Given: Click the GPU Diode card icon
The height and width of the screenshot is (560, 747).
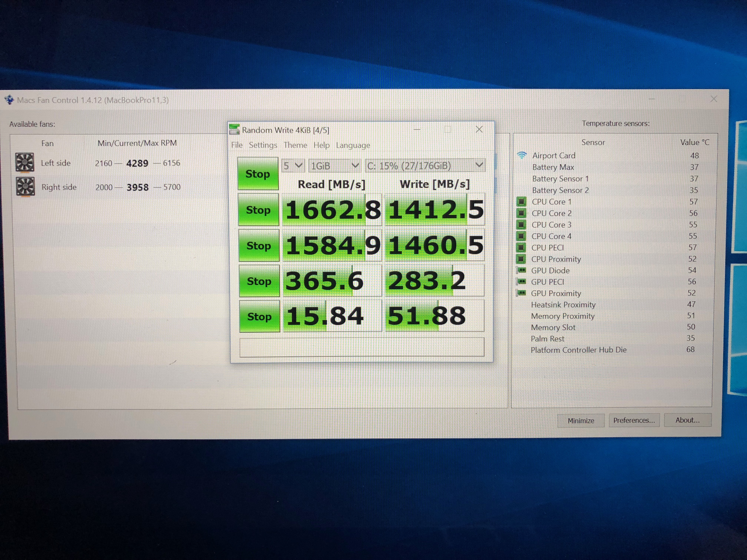Looking at the screenshot, I should click(x=521, y=270).
